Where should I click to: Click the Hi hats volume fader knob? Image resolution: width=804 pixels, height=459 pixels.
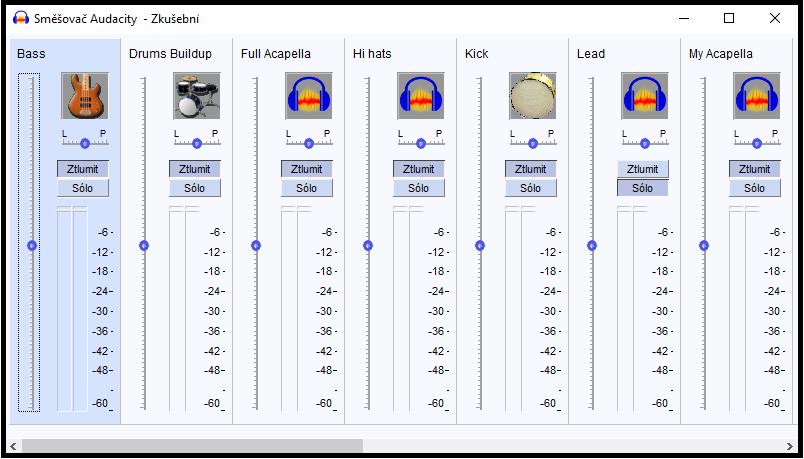click(x=368, y=246)
